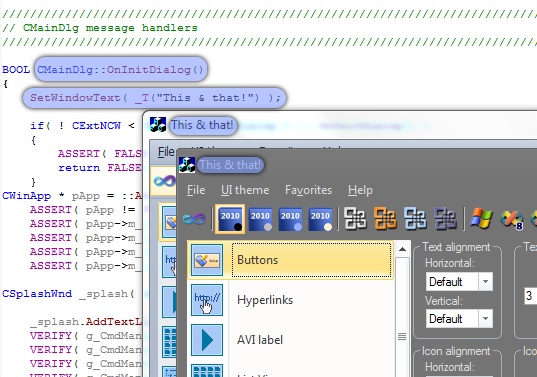
Task: Click the Hyperlinks http icon
Action: click(207, 300)
